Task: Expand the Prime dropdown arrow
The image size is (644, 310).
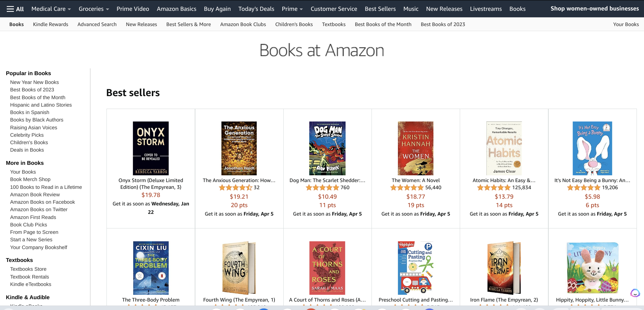Action: point(301,9)
